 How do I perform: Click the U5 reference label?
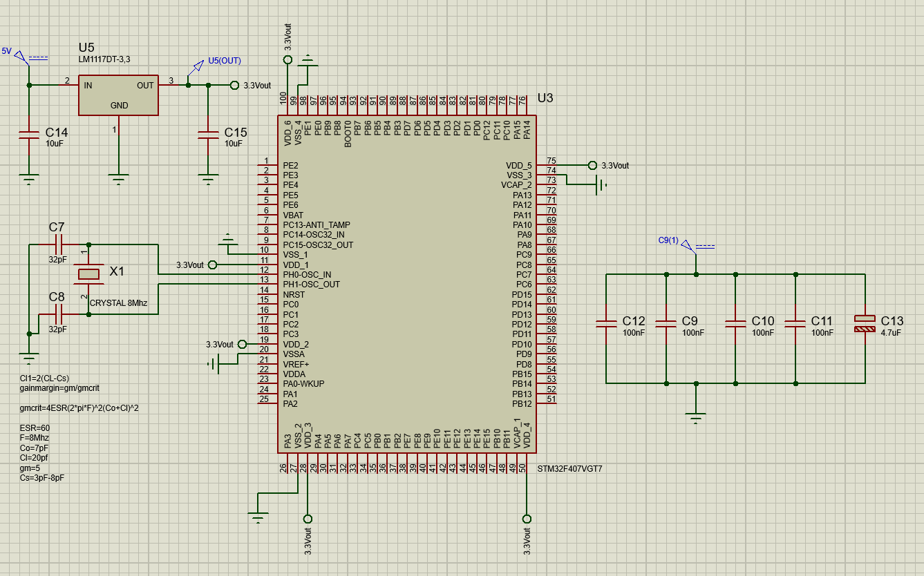pyautogui.click(x=86, y=48)
